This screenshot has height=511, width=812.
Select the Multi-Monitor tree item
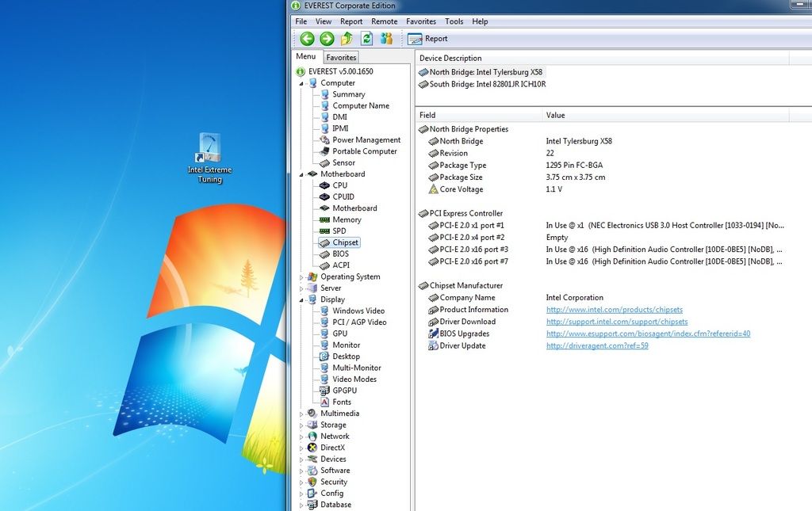click(x=356, y=368)
